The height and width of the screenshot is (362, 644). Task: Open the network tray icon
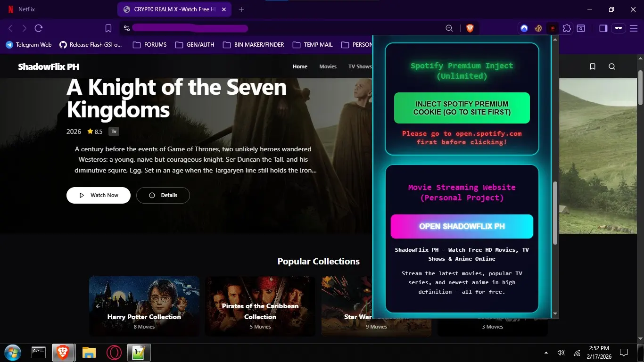(x=577, y=353)
